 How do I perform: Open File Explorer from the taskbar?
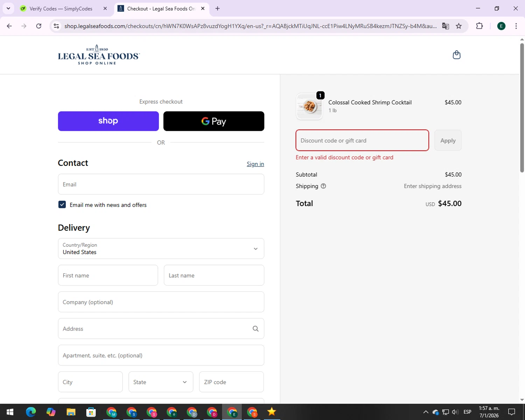[71, 412]
